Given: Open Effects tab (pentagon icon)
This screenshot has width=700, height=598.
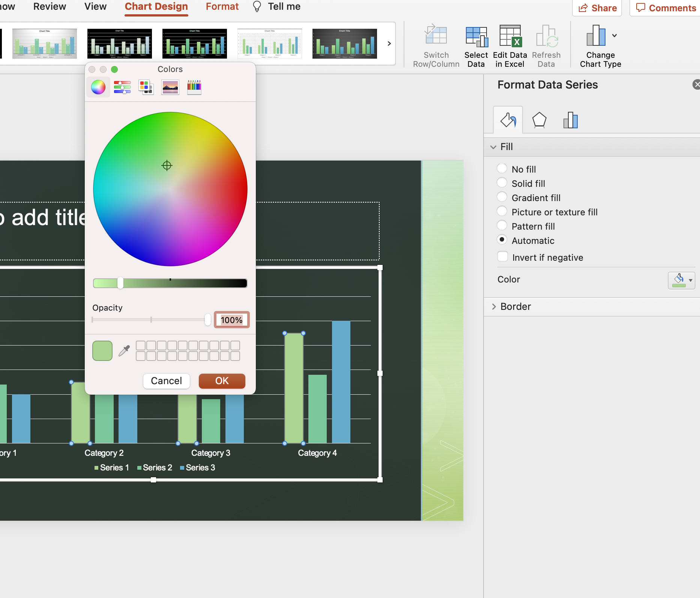Looking at the screenshot, I should tap(539, 120).
